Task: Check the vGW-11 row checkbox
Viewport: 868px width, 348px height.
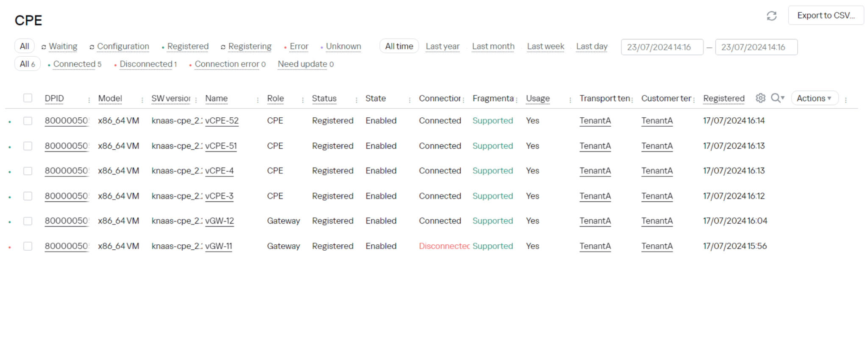Action: [28, 246]
